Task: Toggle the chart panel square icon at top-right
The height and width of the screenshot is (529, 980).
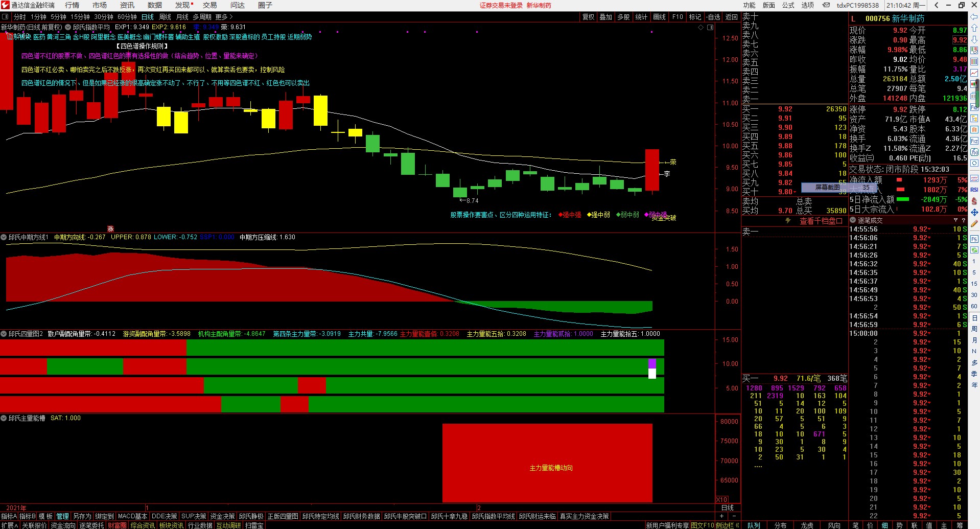Action: click(710, 28)
